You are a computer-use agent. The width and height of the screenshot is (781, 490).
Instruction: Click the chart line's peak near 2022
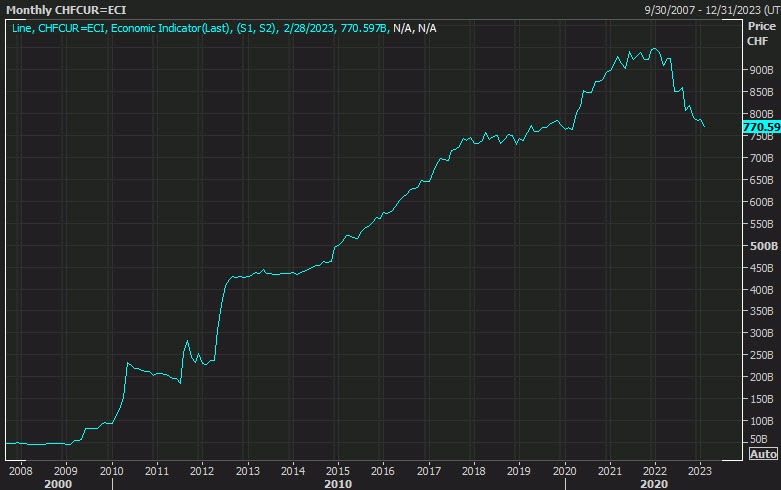[654, 48]
